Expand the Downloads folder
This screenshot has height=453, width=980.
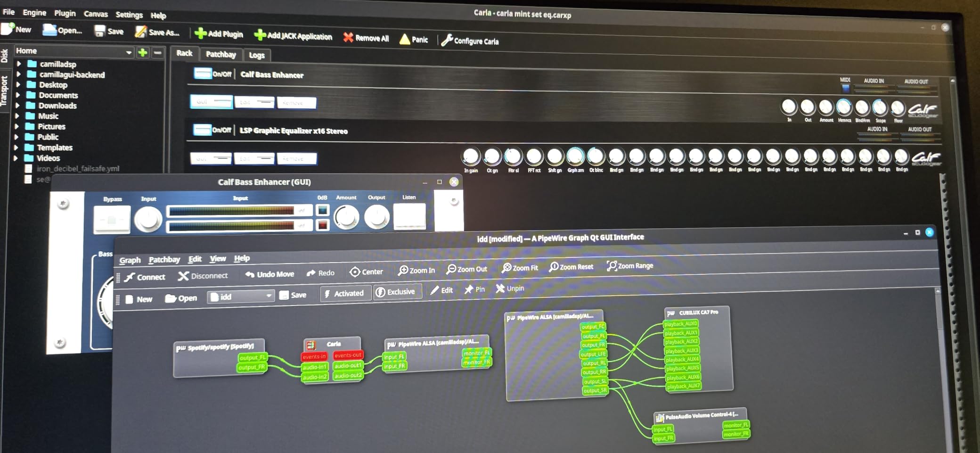17,105
